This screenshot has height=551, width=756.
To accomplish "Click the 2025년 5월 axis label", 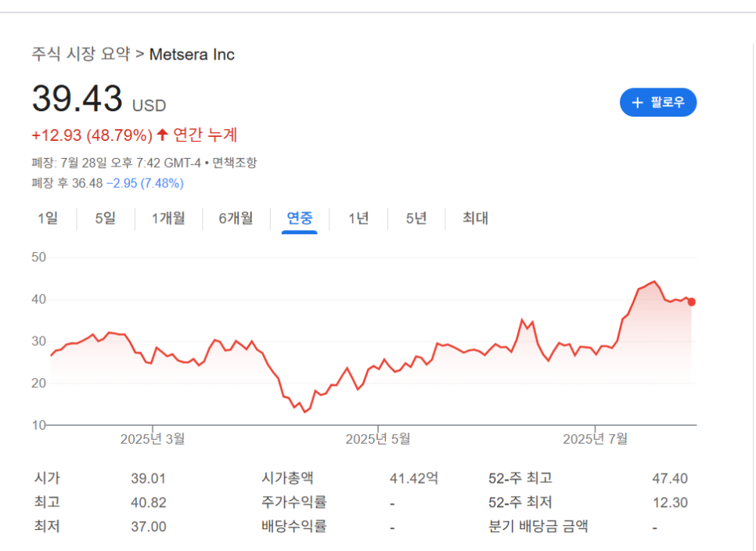I will [x=378, y=438].
